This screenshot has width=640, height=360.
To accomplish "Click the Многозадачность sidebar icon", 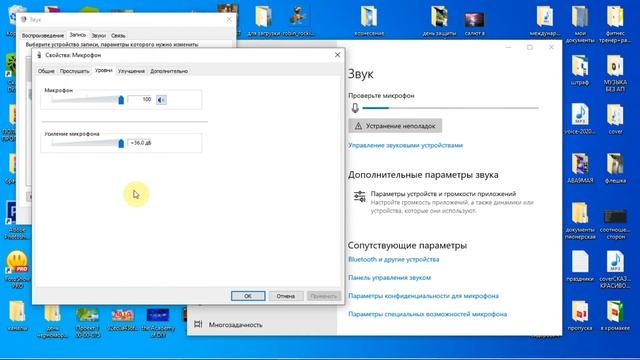I will click(198, 324).
